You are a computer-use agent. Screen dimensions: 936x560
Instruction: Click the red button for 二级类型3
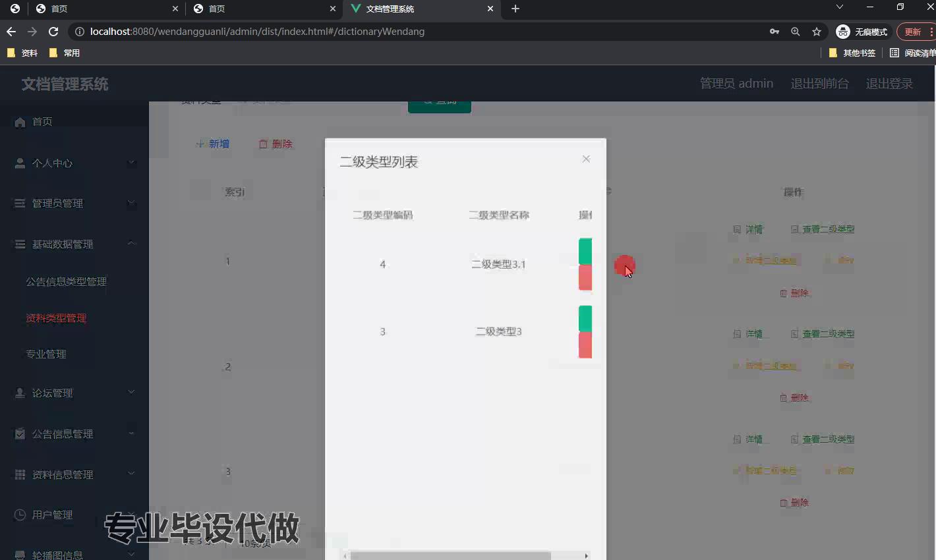[x=585, y=345]
